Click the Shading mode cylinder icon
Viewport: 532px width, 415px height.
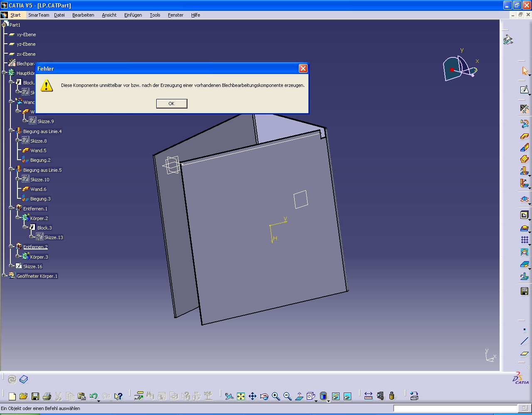[x=323, y=396]
